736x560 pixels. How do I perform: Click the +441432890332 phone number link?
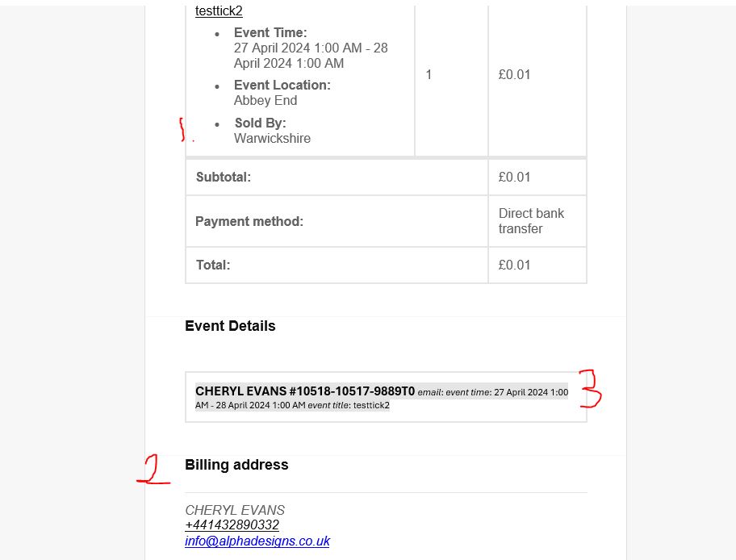(x=232, y=524)
